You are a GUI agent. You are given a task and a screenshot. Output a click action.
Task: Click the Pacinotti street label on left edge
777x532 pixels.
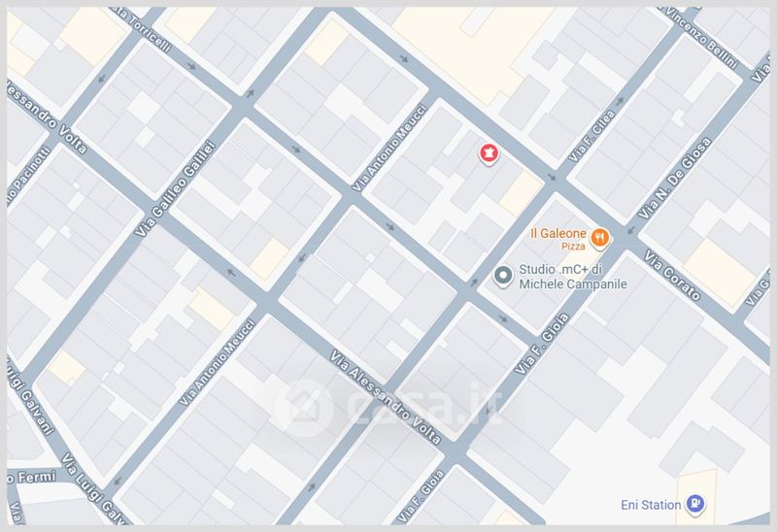(29, 177)
